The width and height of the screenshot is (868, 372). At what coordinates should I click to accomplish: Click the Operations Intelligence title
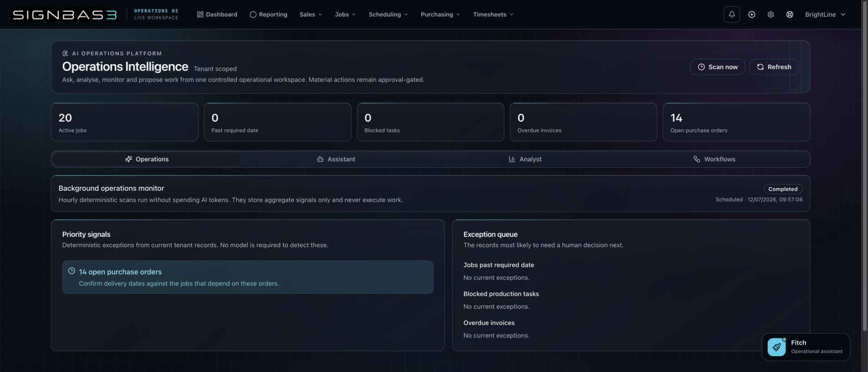click(125, 66)
